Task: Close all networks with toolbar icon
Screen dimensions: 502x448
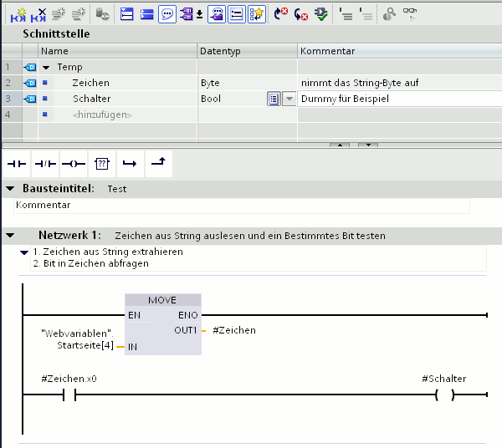Action: click(147, 14)
